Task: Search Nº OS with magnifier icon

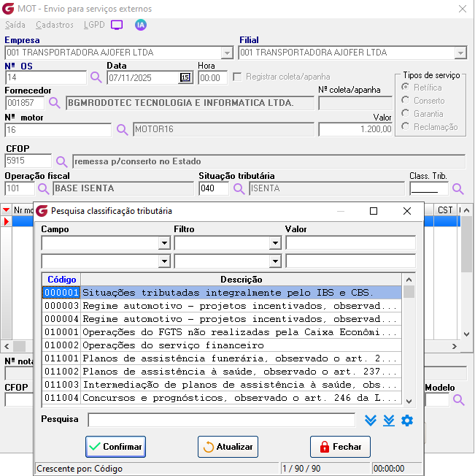Action: 96,77
